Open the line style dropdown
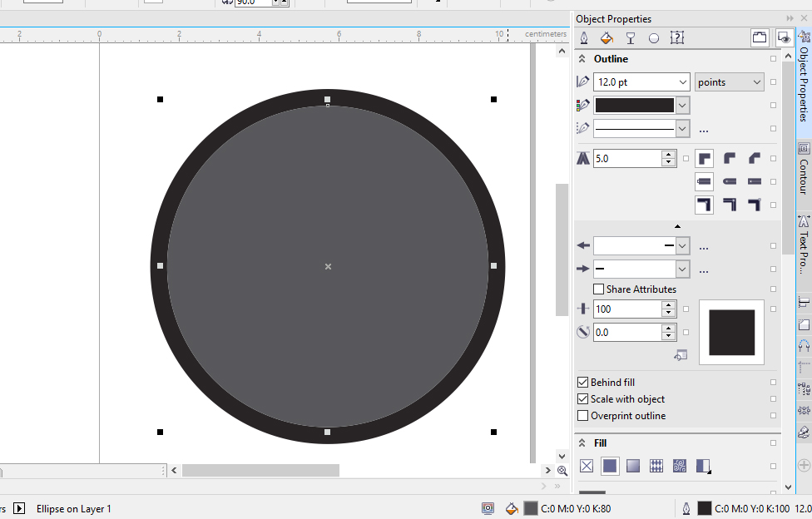812x519 pixels. tap(682, 128)
